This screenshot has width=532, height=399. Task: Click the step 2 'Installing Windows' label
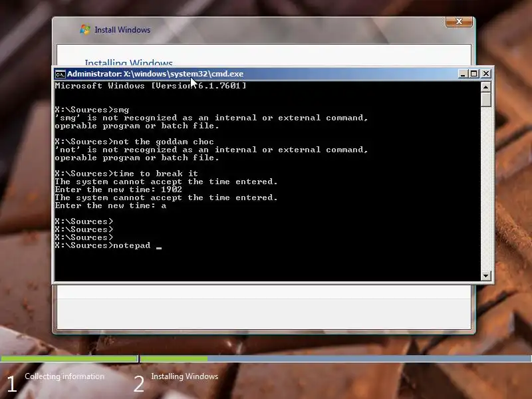point(185,376)
